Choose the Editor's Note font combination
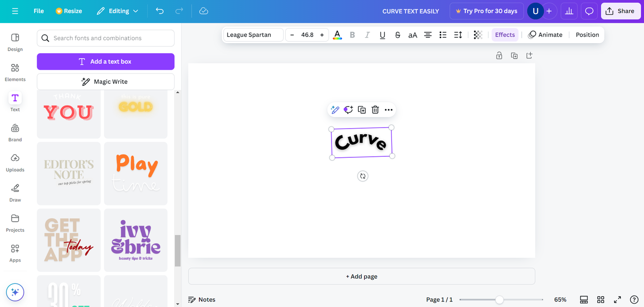The width and height of the screenshot is (644, 307). (68, 173)
